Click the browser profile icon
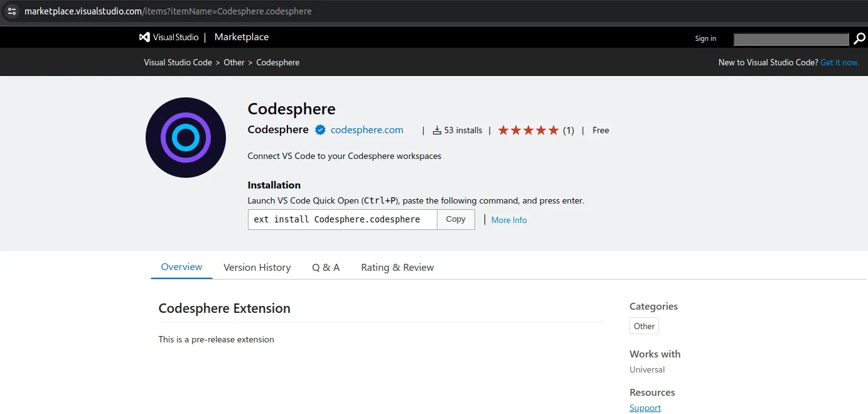Image resolution: width=868 pixels, height=414 pixels. (x=11, y=11)
